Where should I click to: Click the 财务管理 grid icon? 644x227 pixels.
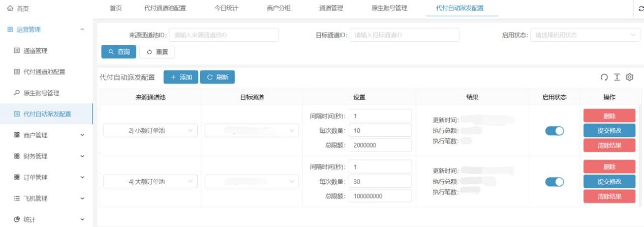[17, 156]
